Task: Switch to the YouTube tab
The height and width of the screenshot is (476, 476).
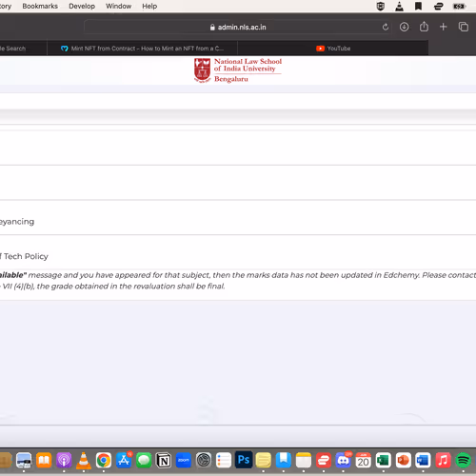Action: click(333, 49)
